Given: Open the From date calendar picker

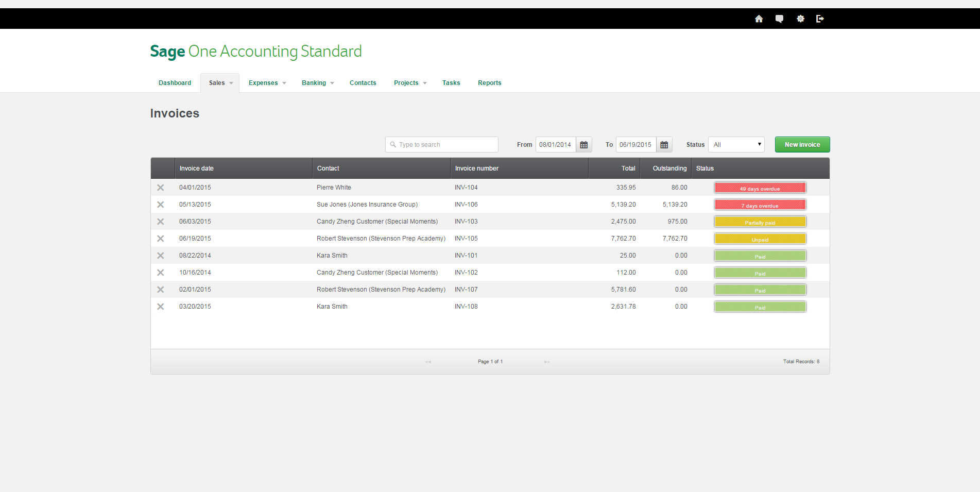Looking at the screenshot, I should [583, 144].
